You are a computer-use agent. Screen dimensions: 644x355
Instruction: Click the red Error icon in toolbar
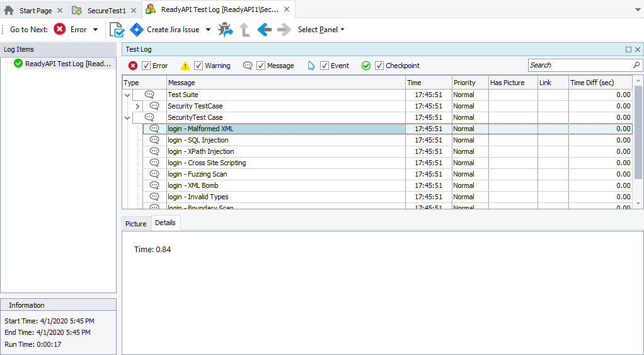[x=60, y=30]
